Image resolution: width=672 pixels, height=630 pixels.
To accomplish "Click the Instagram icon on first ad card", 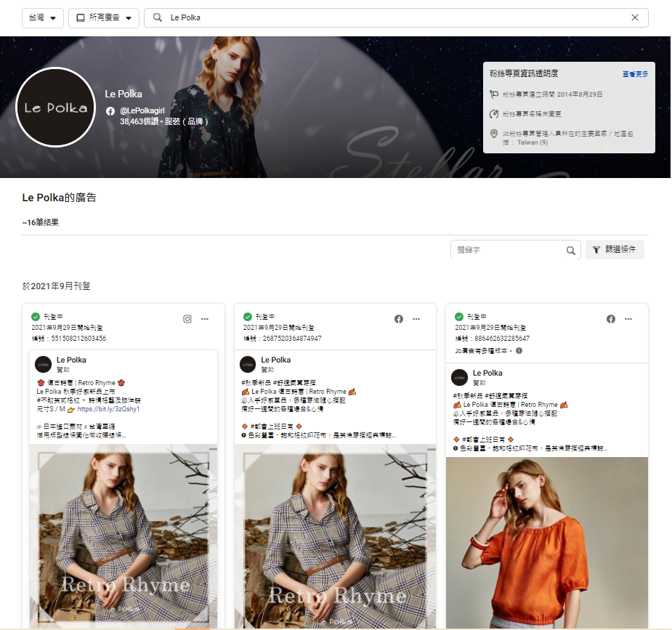I will pos(187,319).
